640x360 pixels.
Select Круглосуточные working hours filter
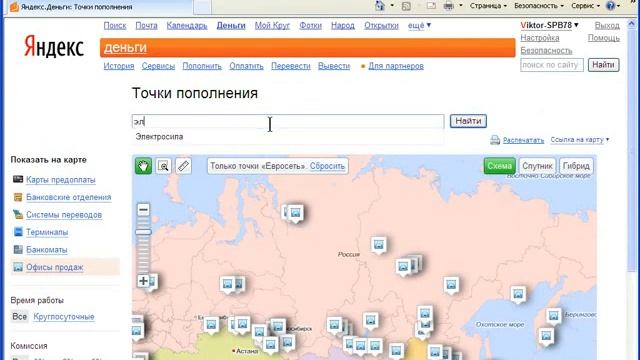(x=64, y=317)
